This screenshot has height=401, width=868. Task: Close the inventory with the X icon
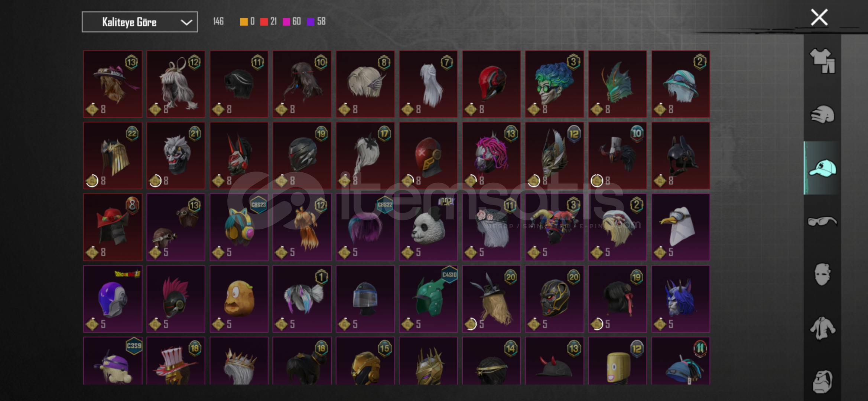819,17
